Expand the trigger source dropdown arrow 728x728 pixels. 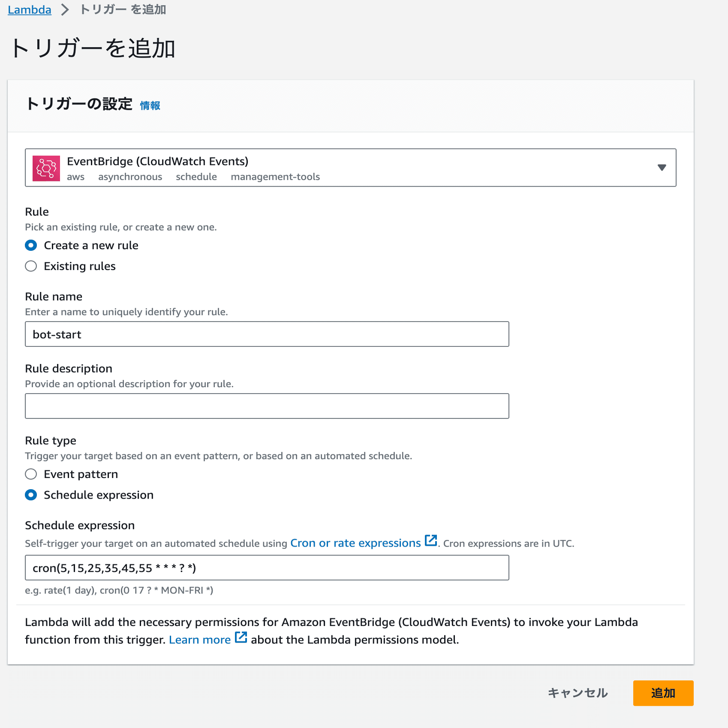click(x=662, y=168)
